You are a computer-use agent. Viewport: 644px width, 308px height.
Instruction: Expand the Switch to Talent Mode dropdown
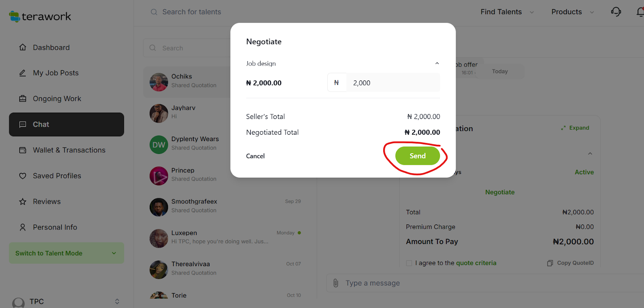tap(114, 253)
